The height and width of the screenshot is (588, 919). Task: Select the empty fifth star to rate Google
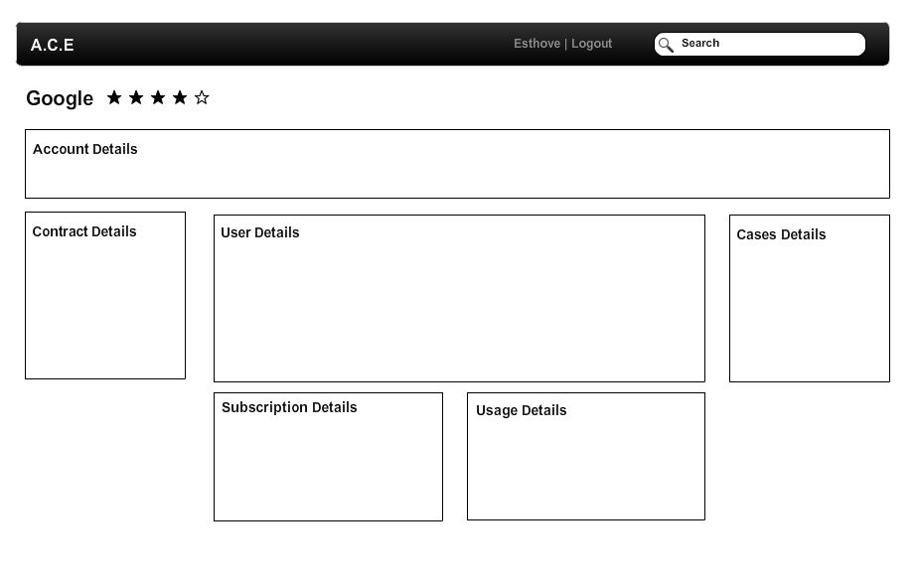(x=202, y=97)
